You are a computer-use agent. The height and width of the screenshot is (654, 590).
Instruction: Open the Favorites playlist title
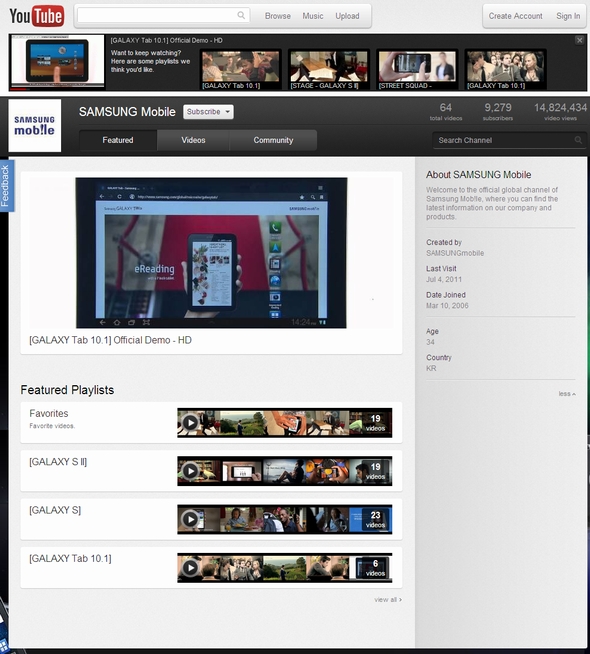pyautogui.click(x=49, y=413)
